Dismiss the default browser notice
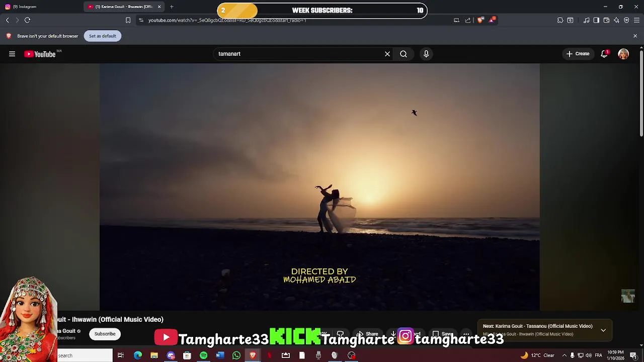Screen dimensions: 644x362 tap(635, 36)
